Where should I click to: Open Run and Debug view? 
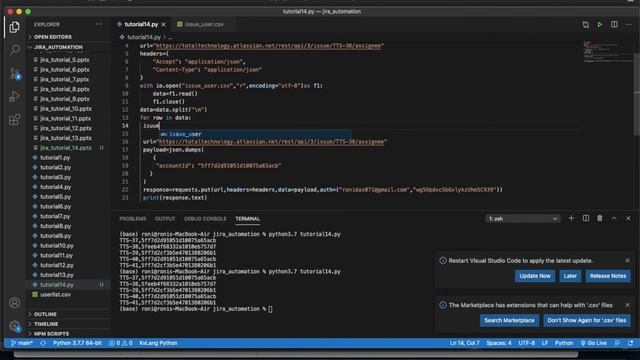15,97
